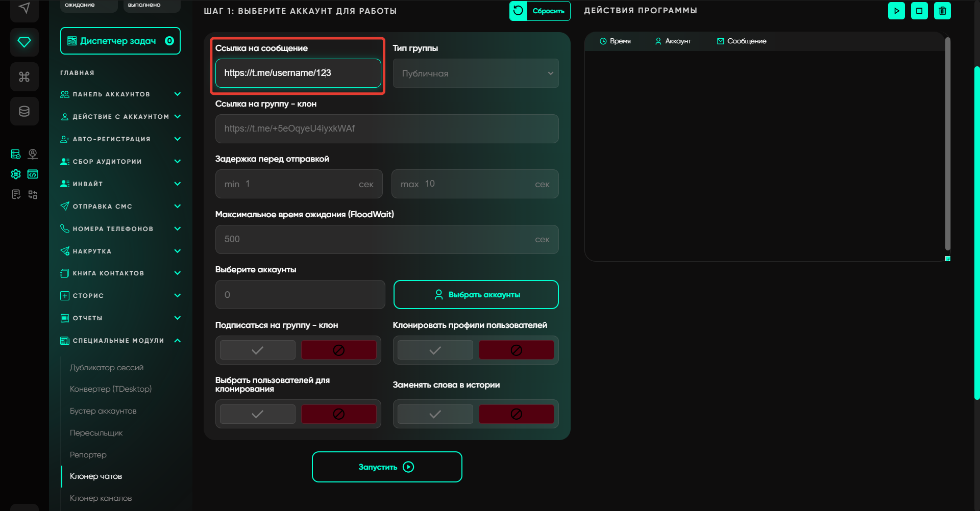Open the diamond icon in left sidebar
The image size is (980, 511).
(x=24, y=42)
